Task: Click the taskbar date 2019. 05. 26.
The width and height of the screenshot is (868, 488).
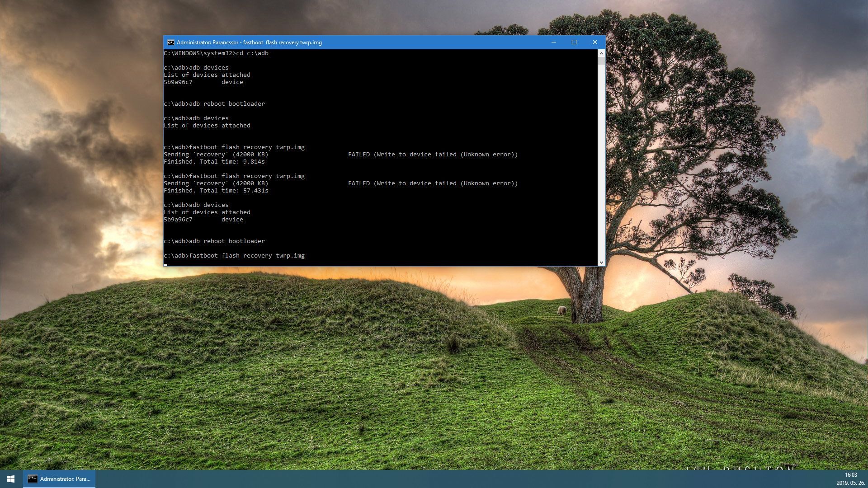Action: point(851,483)
